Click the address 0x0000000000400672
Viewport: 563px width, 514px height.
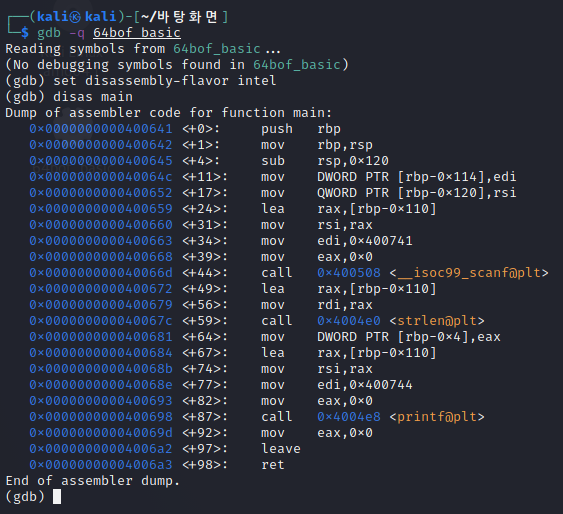(x=101, y=289)
